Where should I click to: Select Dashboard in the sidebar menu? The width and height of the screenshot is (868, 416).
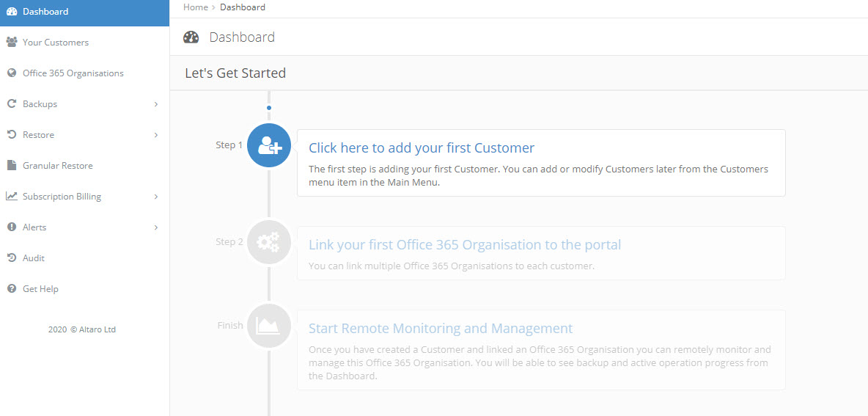45,12
